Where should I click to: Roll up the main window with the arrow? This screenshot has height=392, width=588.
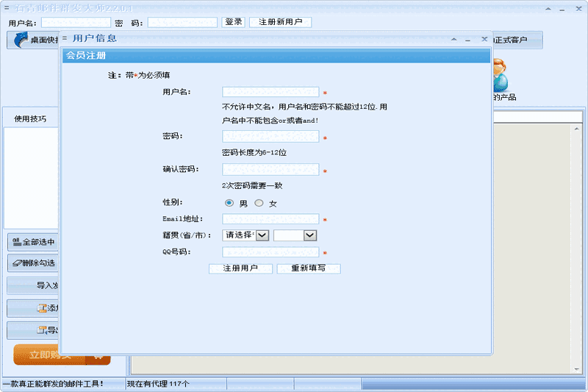pos(548,9)
